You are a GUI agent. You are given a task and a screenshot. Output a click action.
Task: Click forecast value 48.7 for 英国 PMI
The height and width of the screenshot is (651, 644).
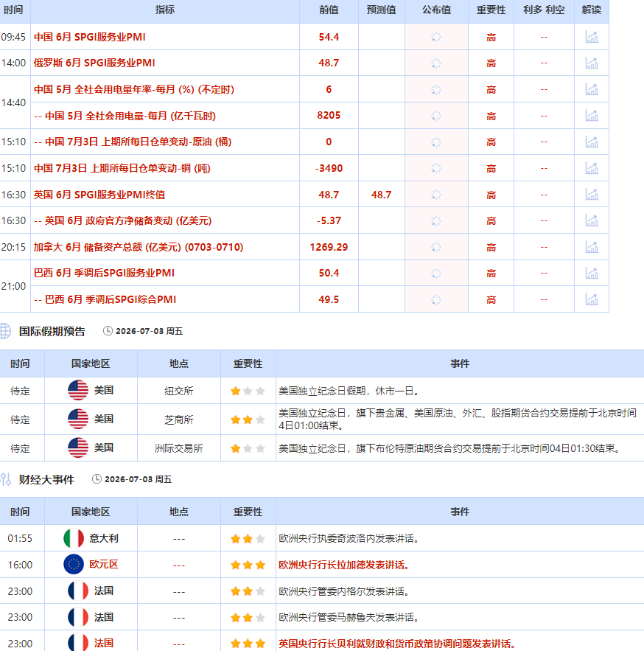382,195
